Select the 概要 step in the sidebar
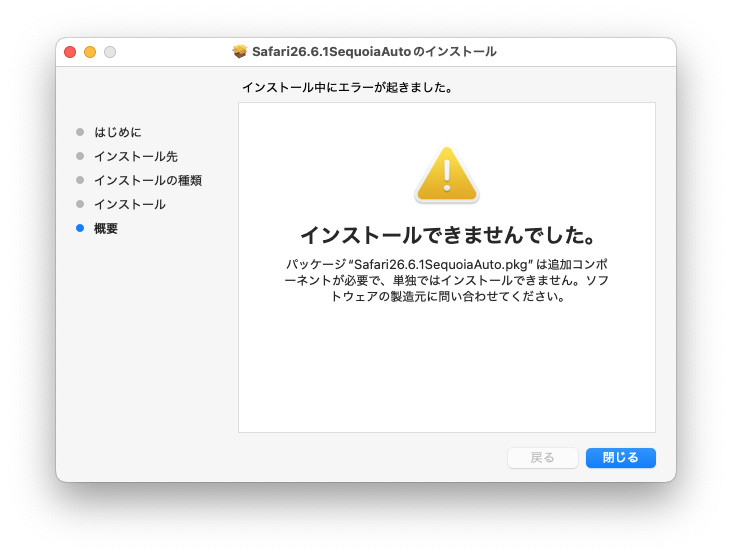The width and height of the screenshot is (732, 556). coord(106,228)
